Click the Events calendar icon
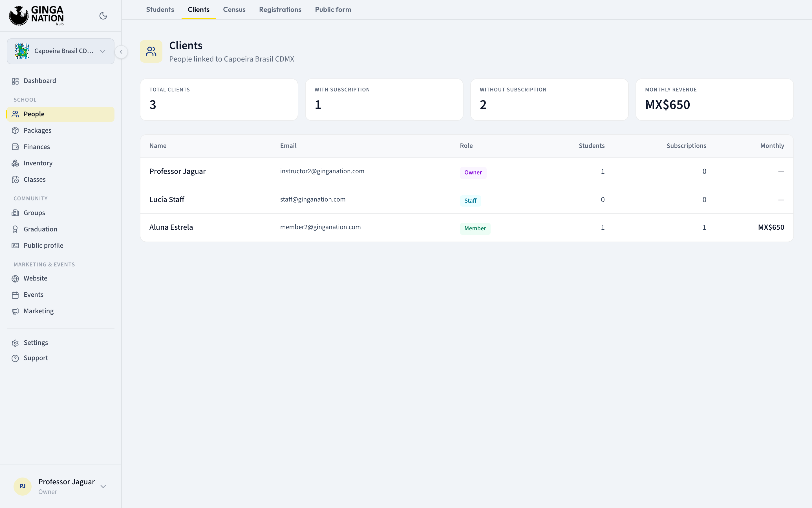The width and height of the screenshot is (812, 508). (15, 295)
